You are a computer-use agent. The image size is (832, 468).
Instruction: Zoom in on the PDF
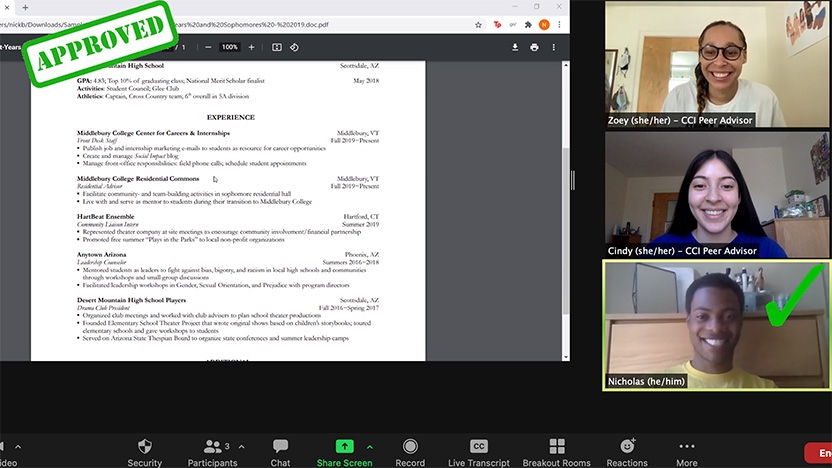[x=252, y=47]
